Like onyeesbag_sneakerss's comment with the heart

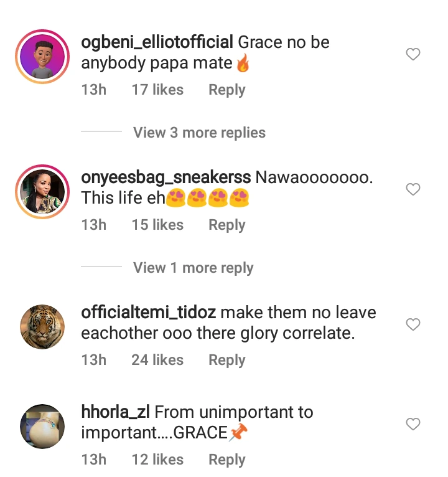click(413, 189)
